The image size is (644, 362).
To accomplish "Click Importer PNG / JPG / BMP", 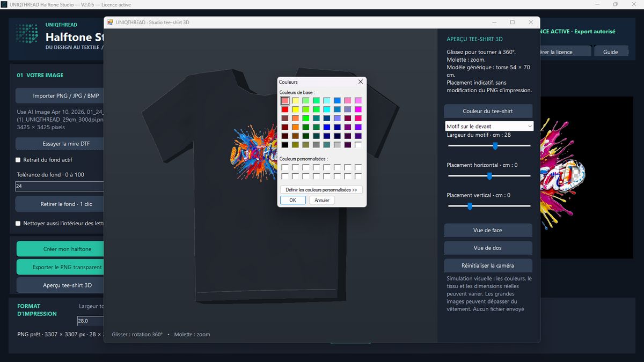I will [x=60, y=96].
